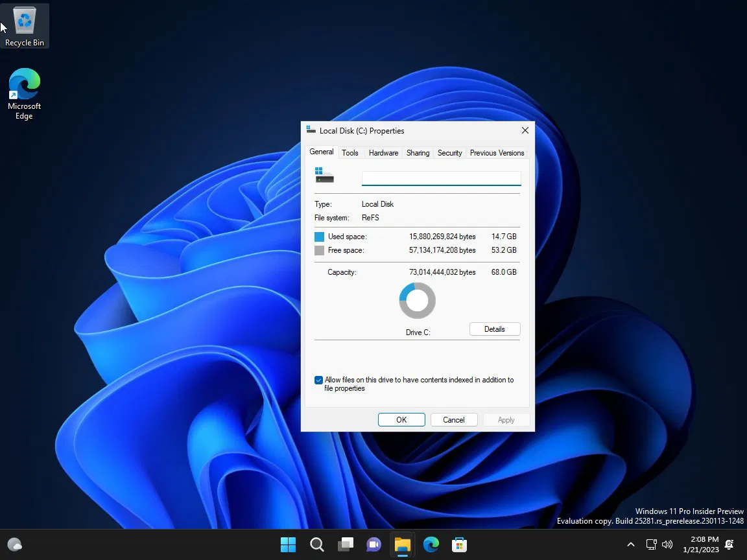Switch to the Tools tab

[x=350, y=153]
